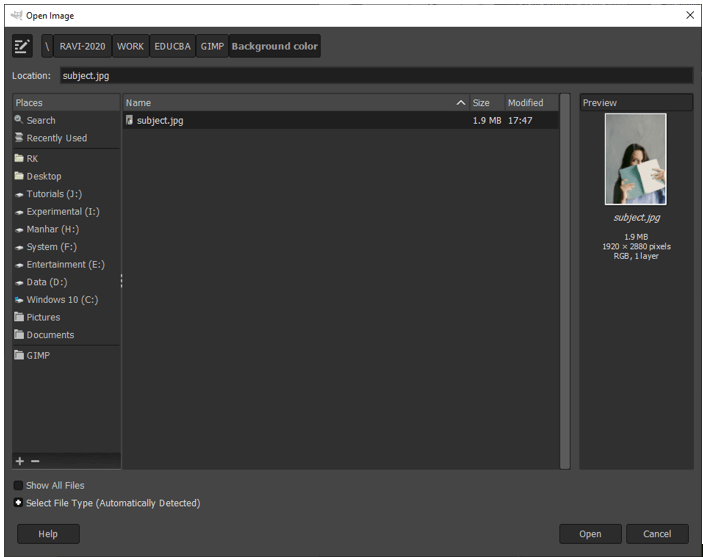Select Desktop in the Places list

(66, 176)
